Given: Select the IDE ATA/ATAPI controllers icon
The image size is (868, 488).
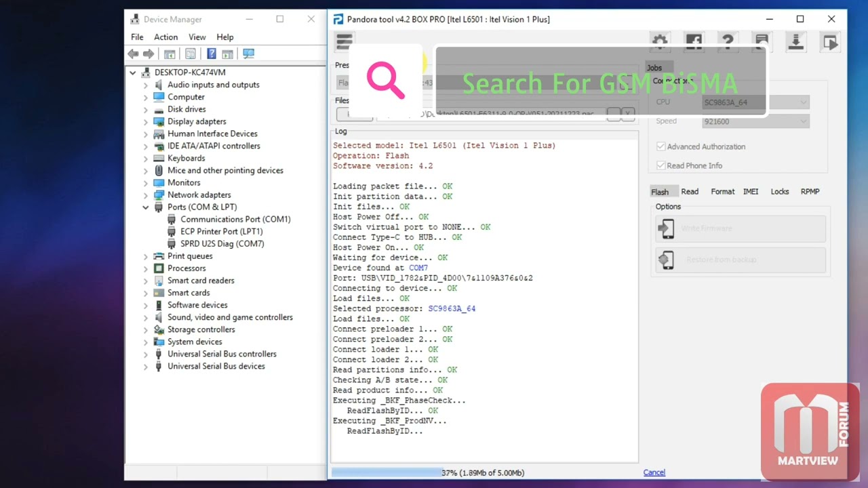Looking at the screenshot, I should point(159,146).
